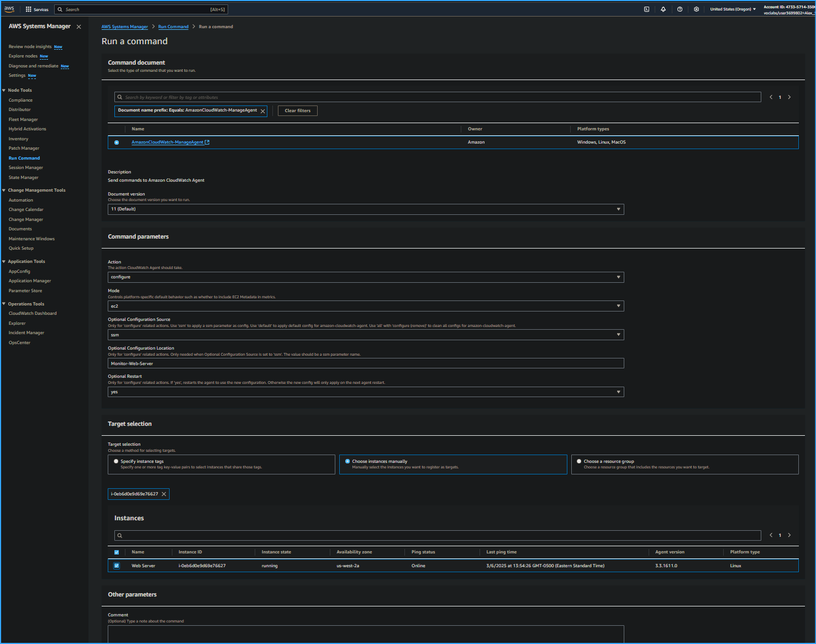
Task: Open AmazonCloudWatch-ManageAgent external link icon
Action: (x=207, y=142)
